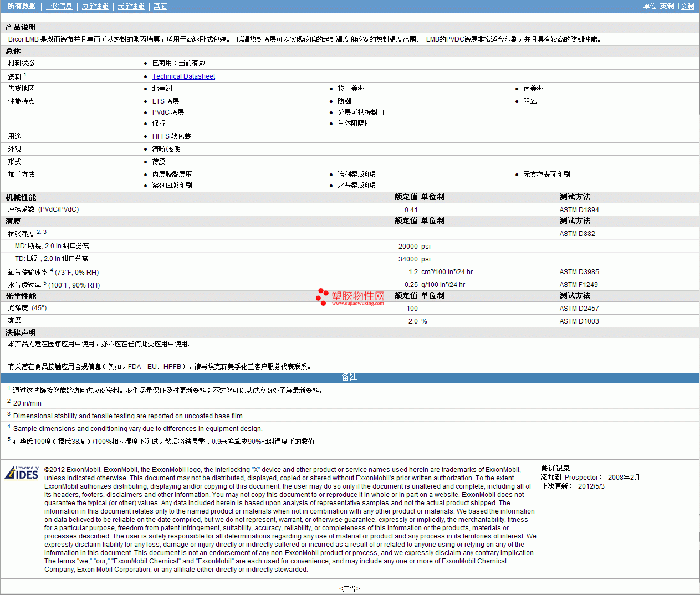This screenshot has height=595, width=700.
Task: Click the 氧气传输速率 row label
Action: [x=53, y=272]
